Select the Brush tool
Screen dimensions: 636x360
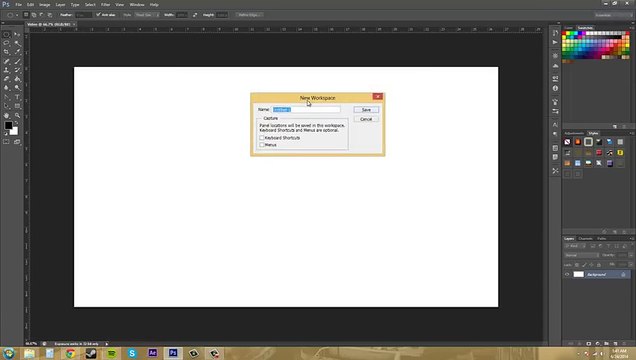pyautogui.click(x=17, y=61)
